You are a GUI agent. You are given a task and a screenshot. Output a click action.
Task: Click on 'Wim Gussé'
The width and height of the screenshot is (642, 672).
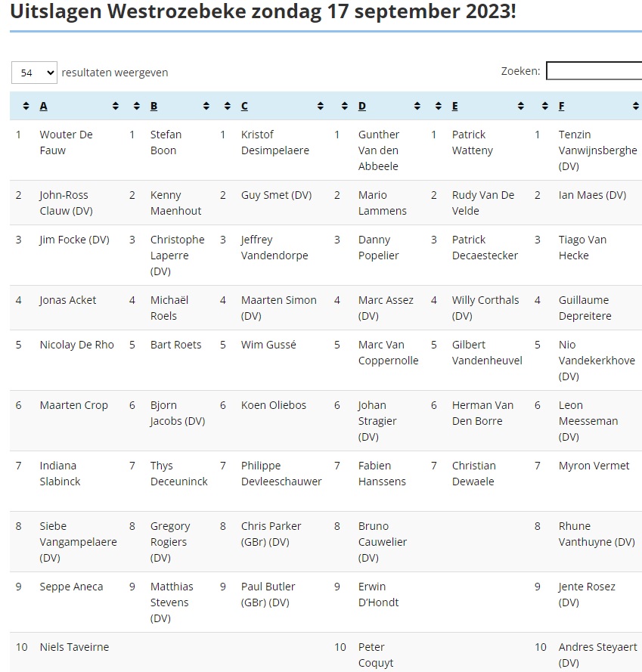[268, 345]
